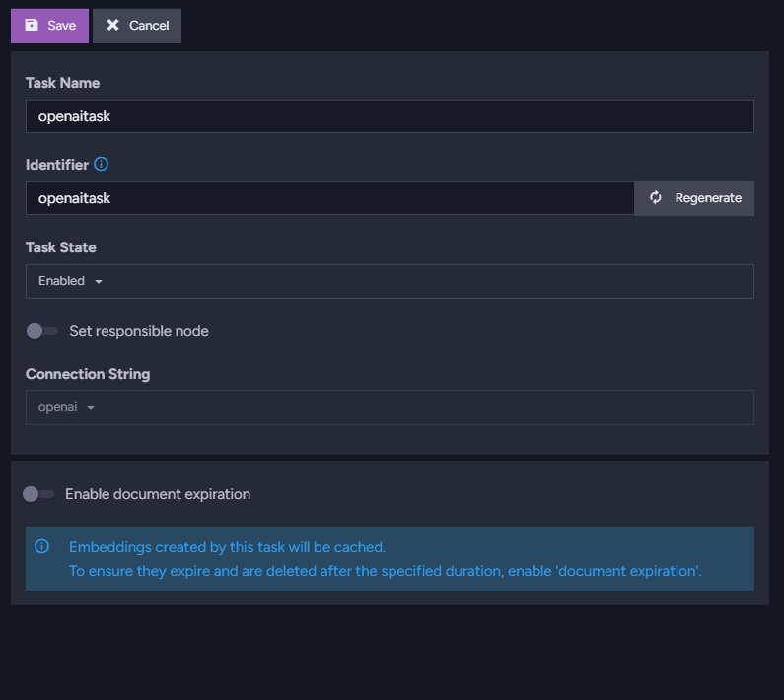This screenshot has height=700, width=784.
Task: Click into the Identifier input field
Action: click(330, 198)
